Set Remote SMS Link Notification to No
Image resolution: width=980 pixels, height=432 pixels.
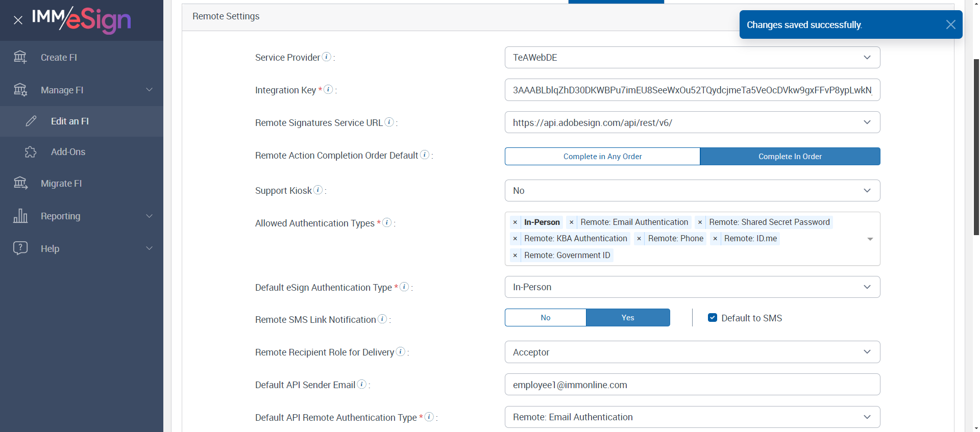(x=545, y=318)
